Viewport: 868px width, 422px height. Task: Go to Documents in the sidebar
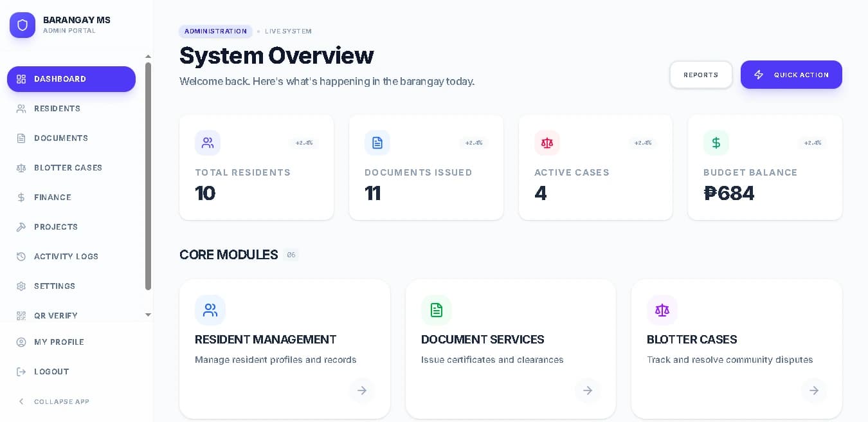[71, 138]
